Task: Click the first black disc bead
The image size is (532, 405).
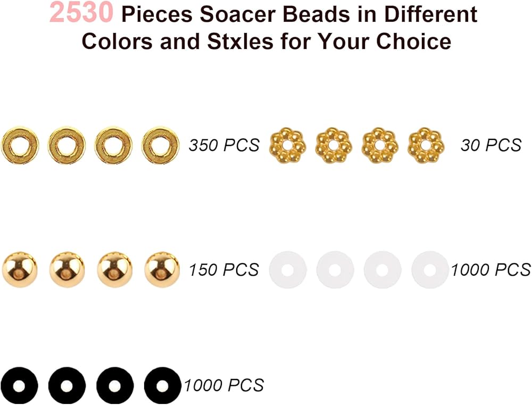Action: coord(20,385)
